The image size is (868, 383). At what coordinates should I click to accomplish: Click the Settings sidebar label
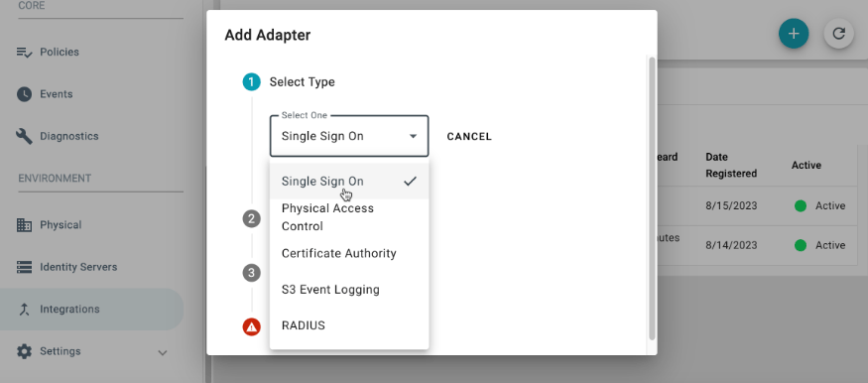coord(61,351)
